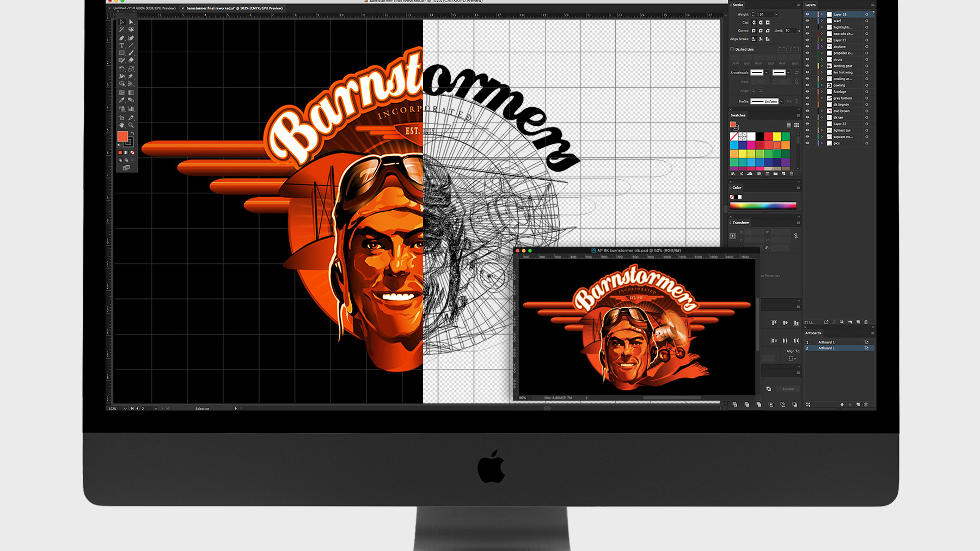
Task: Choose the Magic Wand tool
Action: 122,29
